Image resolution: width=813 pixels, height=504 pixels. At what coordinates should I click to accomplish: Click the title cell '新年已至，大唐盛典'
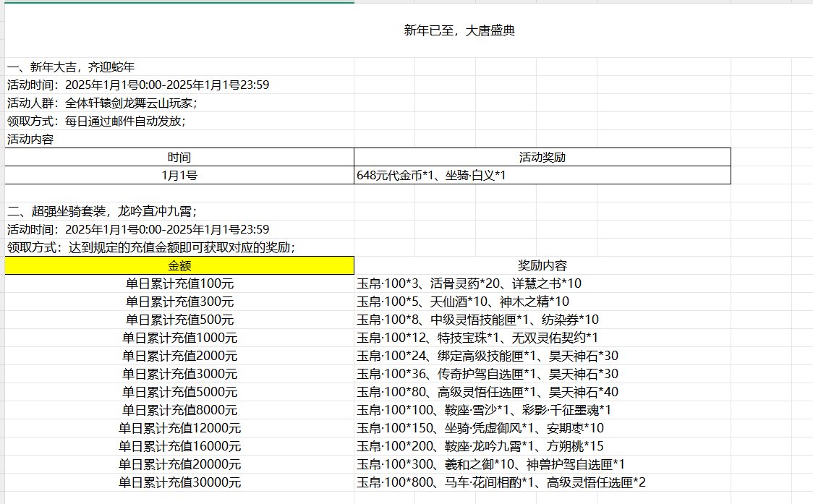point(459,31)
